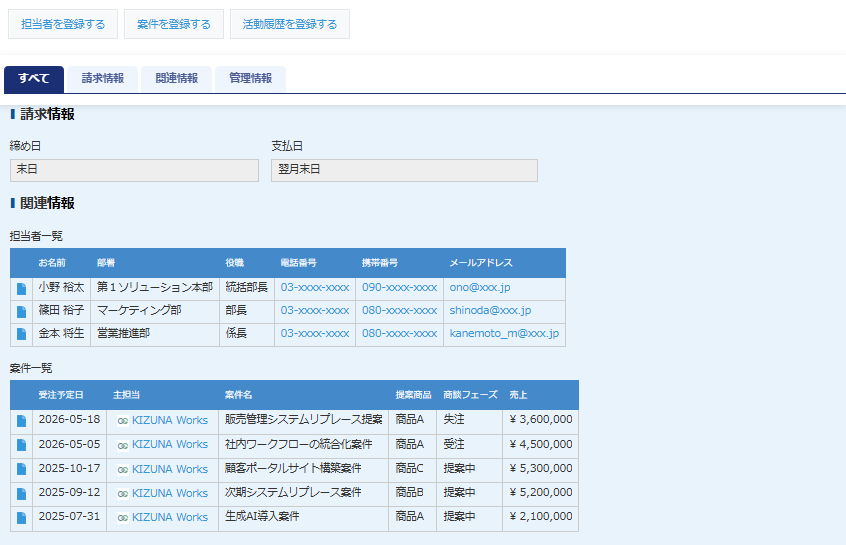Click product cell 商品B

(410, 493)
